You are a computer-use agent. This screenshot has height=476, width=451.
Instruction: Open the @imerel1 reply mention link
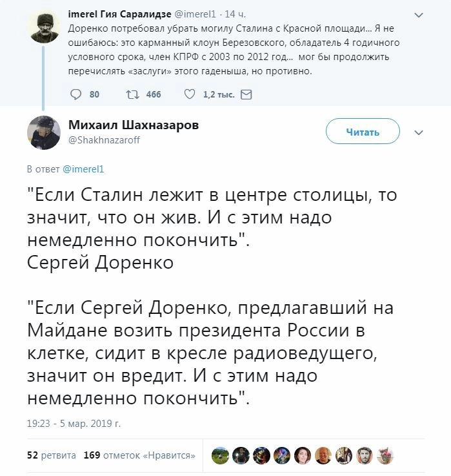(x=83, y=169)
